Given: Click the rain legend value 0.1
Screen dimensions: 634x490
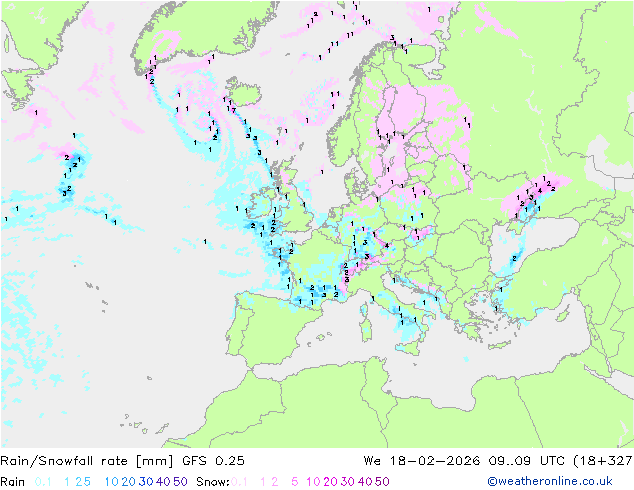Looking at the screenshot, I should coord(43,482).
